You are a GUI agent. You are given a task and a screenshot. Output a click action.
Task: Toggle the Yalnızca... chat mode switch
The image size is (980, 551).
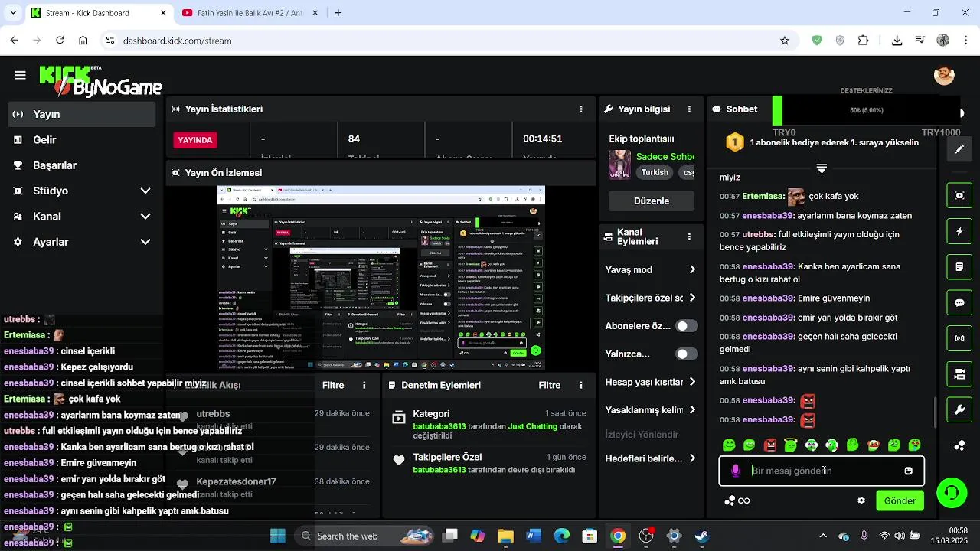coord(687,354)
